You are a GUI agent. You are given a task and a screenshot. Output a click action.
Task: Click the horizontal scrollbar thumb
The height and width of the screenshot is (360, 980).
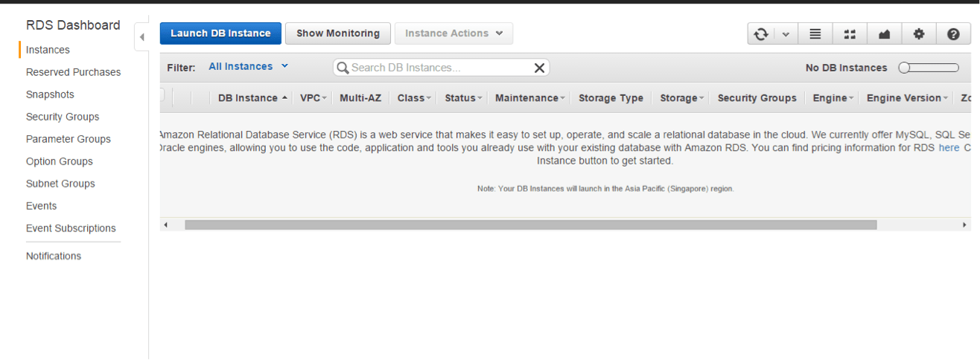tap(531, 225)
